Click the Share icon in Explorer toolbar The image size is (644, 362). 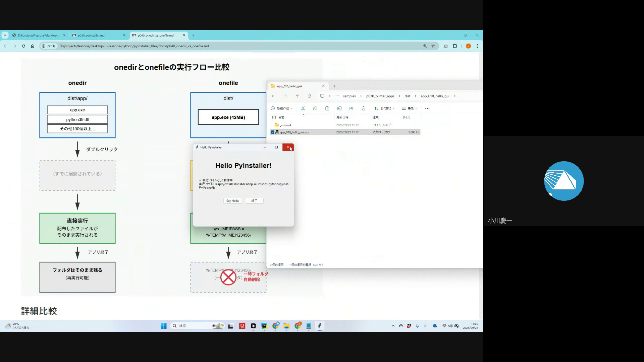pos(351,108)
